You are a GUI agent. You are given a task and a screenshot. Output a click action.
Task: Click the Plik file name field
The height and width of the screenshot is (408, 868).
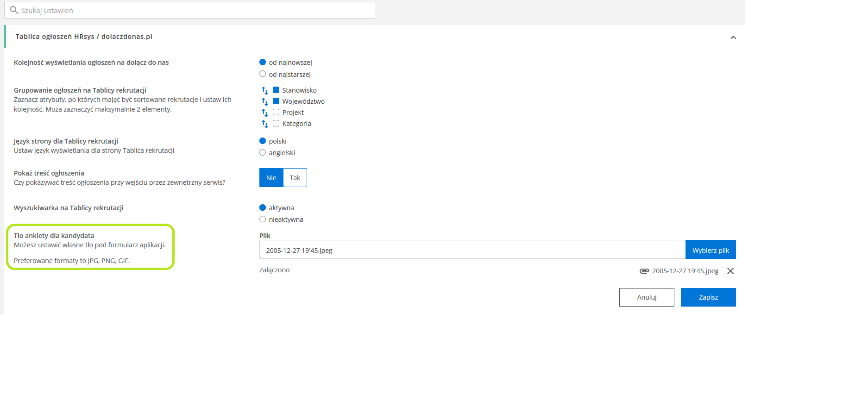pos(472,250)
